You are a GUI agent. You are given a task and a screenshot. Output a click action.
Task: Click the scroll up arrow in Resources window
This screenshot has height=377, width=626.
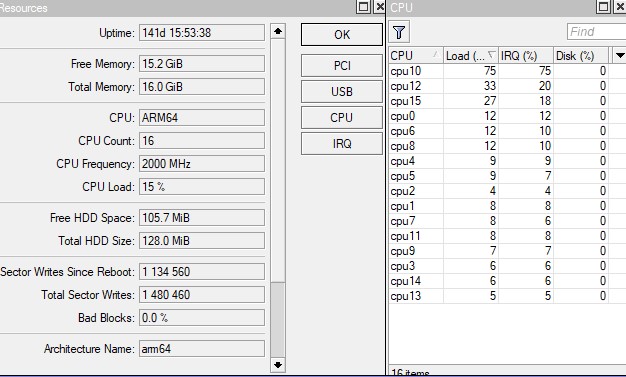point(278,31)
